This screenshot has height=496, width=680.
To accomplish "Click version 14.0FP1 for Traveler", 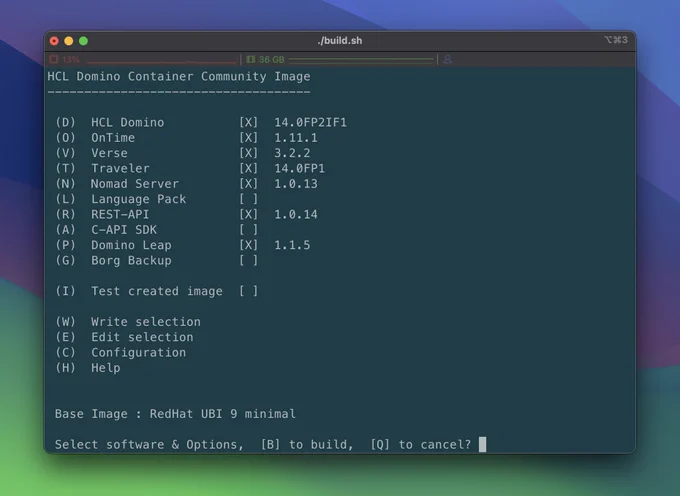I will click(x=299, y=168).
